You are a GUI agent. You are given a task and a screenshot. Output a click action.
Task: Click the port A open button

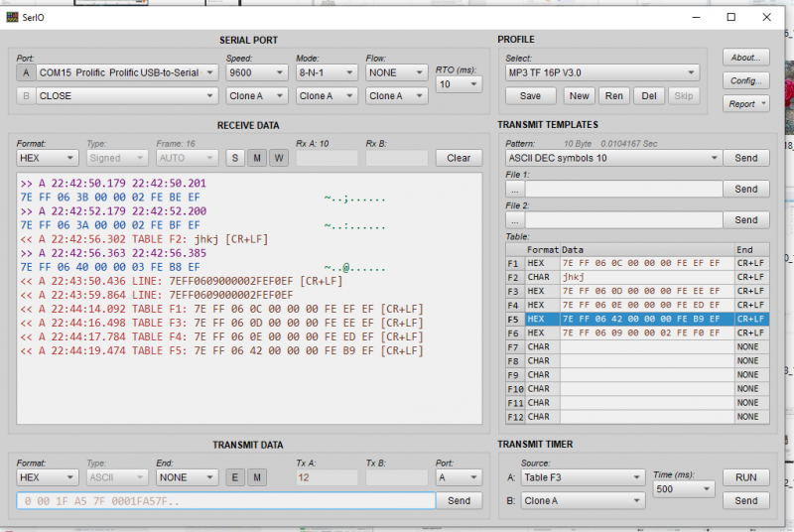coord(26,72)
